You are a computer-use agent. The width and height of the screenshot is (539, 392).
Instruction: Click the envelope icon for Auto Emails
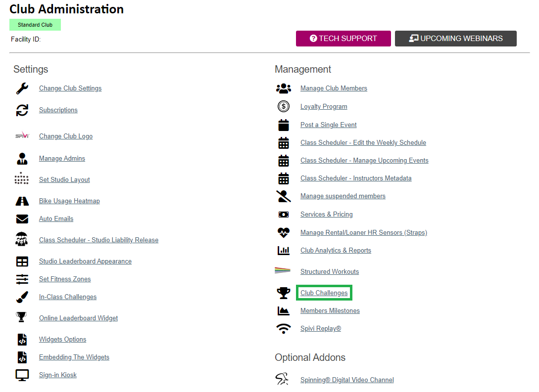22,219
